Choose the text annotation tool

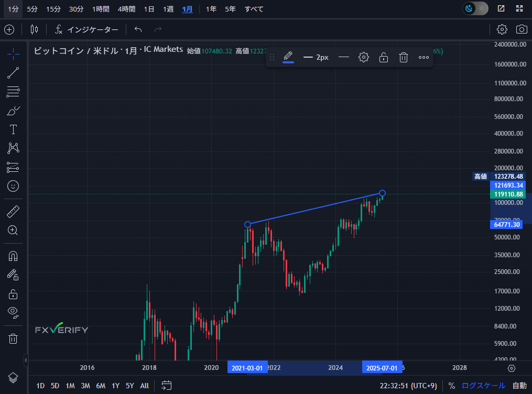(13, 129)
